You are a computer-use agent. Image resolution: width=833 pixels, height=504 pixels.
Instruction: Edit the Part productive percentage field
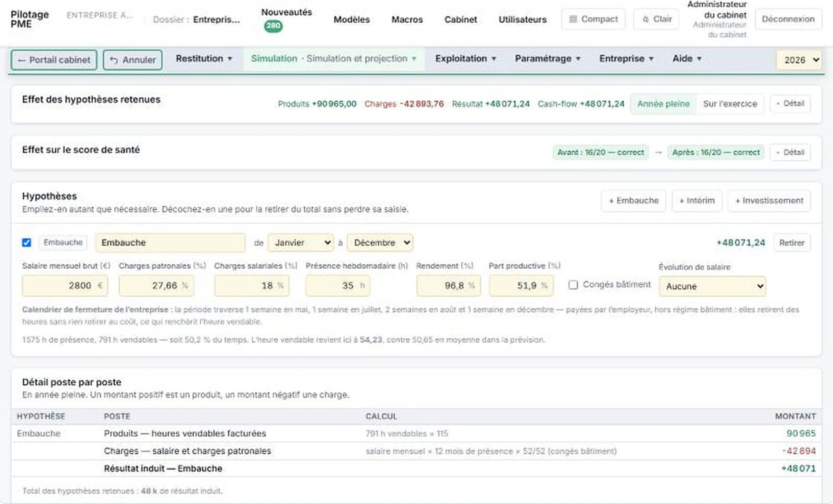(x=521, y=285)
